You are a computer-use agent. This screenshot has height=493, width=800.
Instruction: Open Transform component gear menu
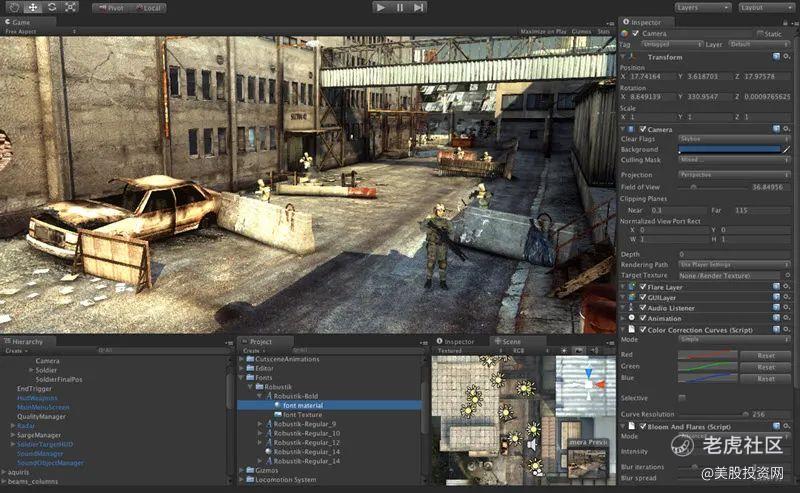tap(787, 57)
